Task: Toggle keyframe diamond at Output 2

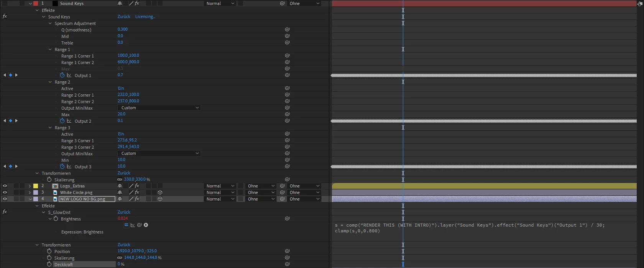Action: [10, 121]
